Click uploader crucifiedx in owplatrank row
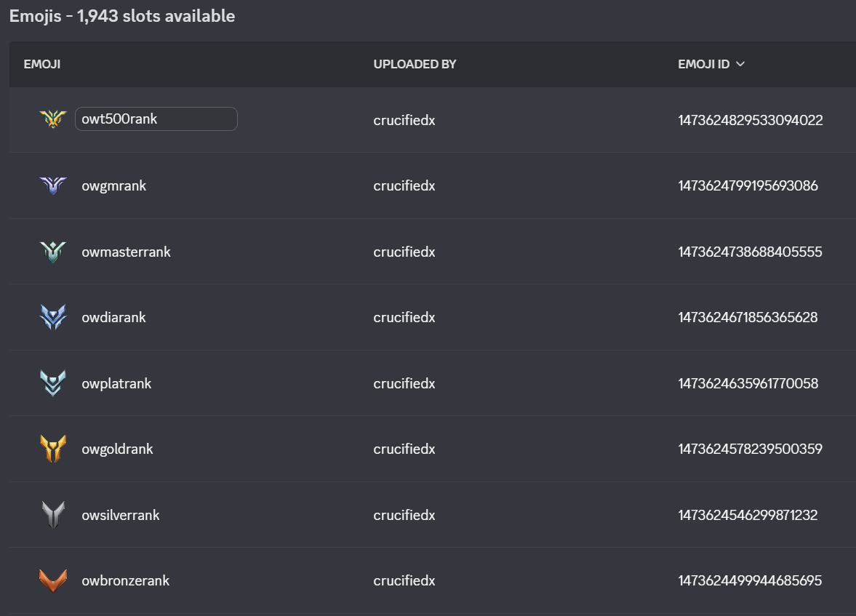The width and height of the screenshot is (856, 616). tap(404, 383)
